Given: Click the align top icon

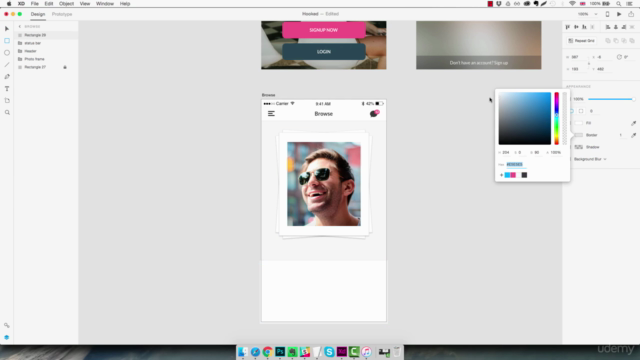Looking at the screenshot, I should [568, 27].
